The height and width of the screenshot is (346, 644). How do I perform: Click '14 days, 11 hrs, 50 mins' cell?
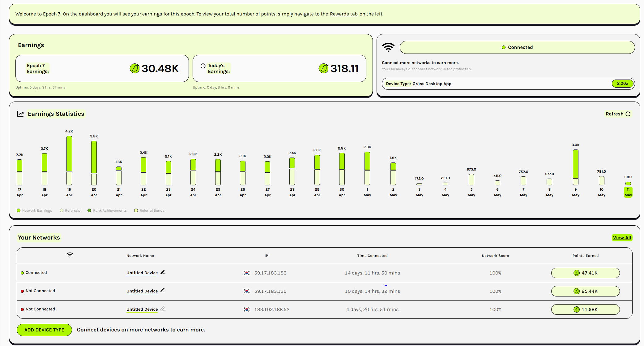tap(372, 273)
